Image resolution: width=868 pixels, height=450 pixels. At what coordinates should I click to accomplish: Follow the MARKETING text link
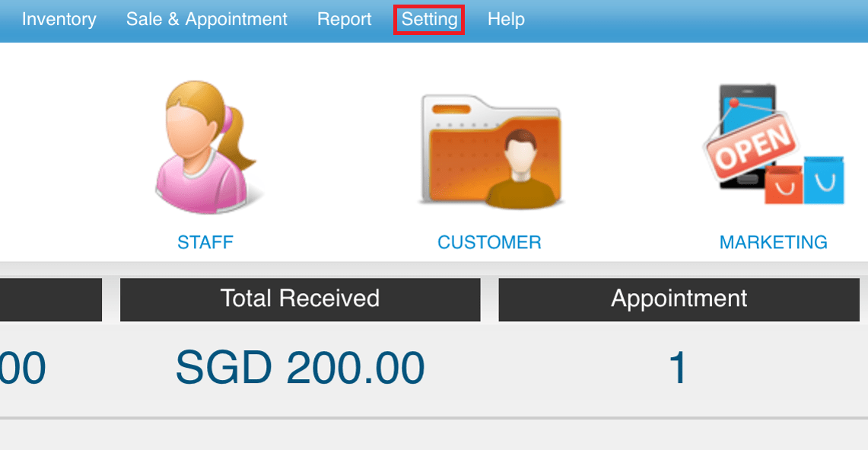point(774,242)
